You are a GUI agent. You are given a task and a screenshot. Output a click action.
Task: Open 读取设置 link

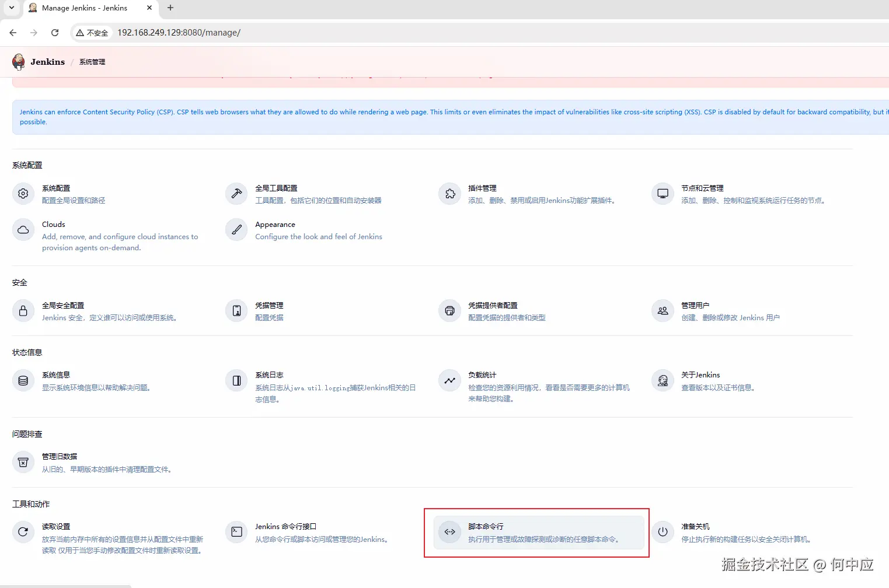click(x=56, y=527)
